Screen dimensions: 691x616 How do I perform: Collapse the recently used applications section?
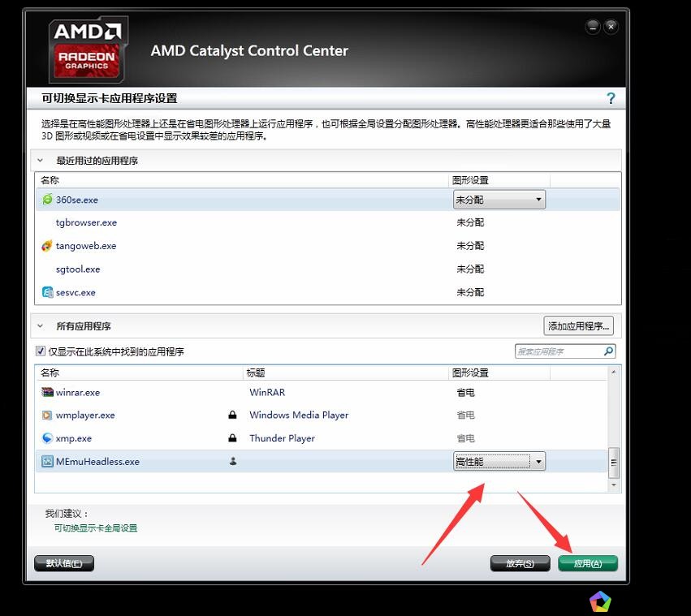(x=41, y=161)
